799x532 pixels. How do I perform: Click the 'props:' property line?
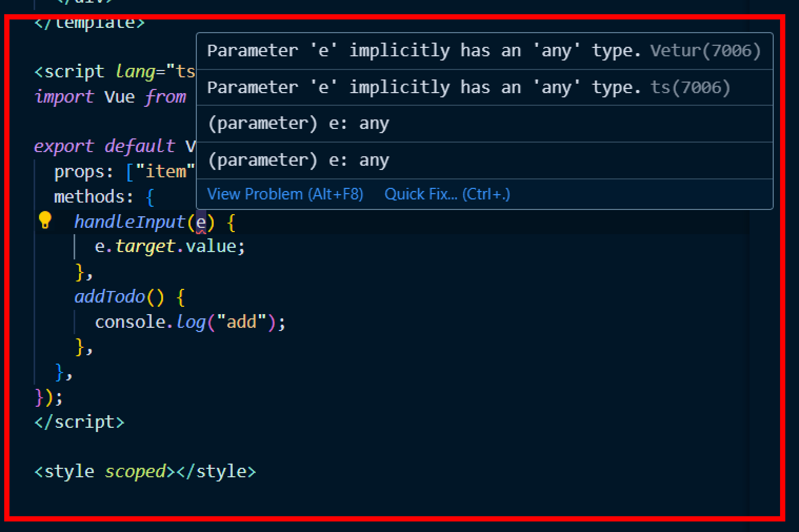(x=125, y=172)
